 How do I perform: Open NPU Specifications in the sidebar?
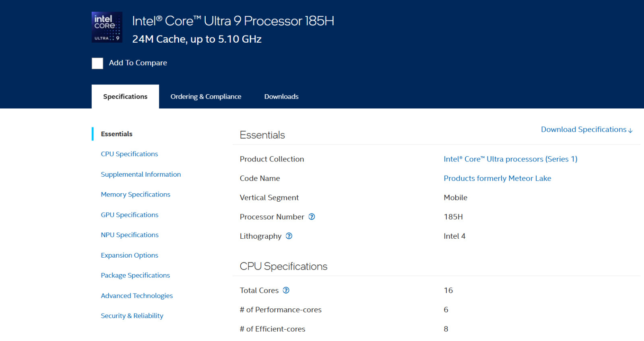[130, 235]
